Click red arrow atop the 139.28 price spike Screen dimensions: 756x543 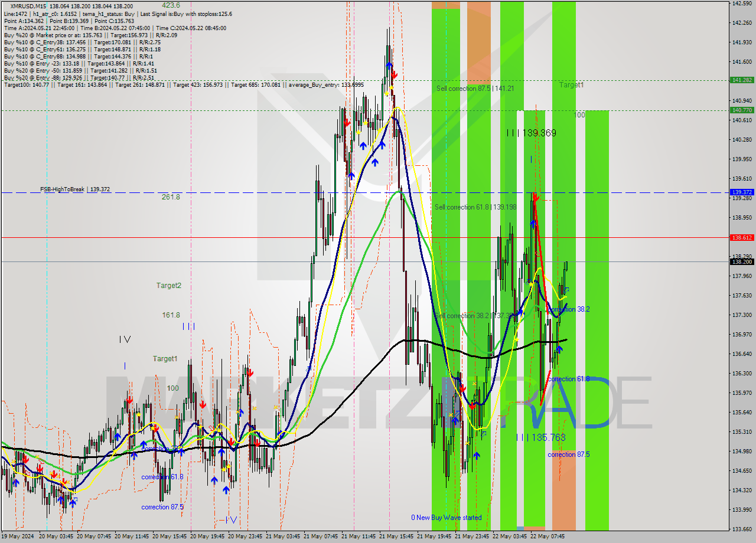click(x=535, y=197)
